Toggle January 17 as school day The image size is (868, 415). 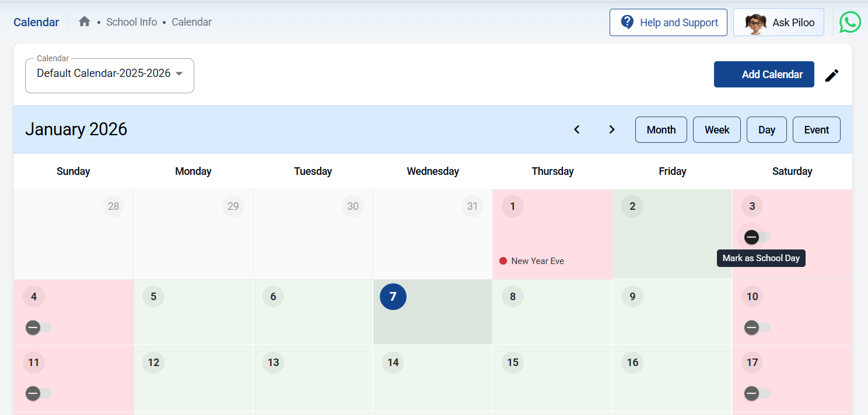tap(756, 394)
